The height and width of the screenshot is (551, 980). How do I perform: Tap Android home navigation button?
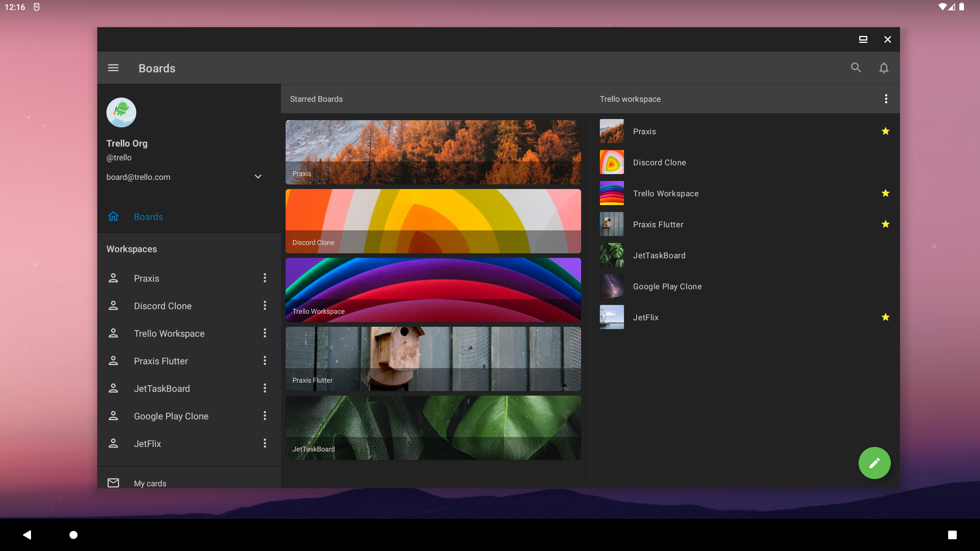coord(73,535)
